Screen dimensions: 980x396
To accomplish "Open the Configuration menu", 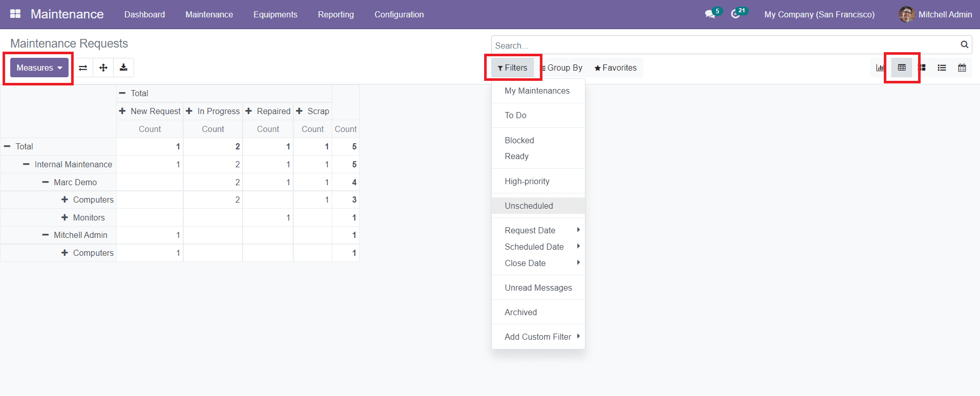I will click(399, 14).
